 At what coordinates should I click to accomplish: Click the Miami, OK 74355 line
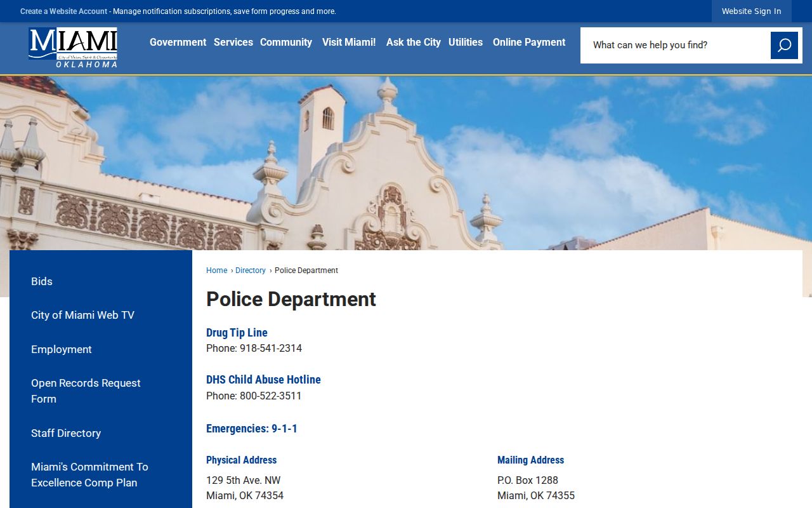point(536,496)
